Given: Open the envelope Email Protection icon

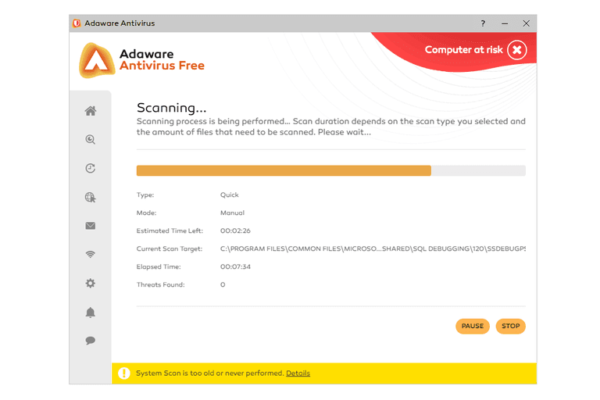Looking at the screenshot, I should pos(90,226).
